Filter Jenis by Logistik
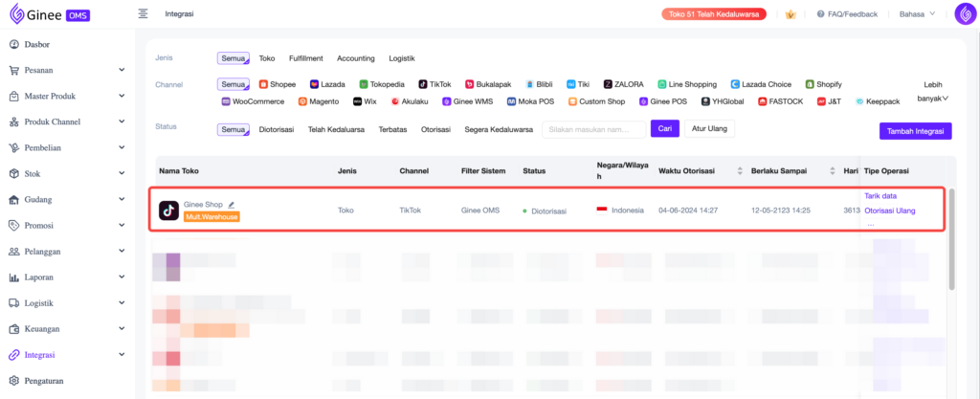The width and height of the screenshot is (980, 399). (402, 58)
